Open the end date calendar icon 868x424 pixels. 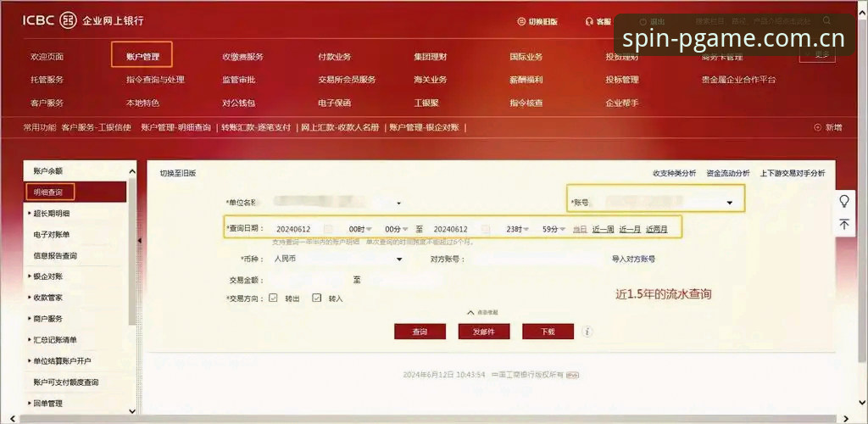tap(486, 229)
